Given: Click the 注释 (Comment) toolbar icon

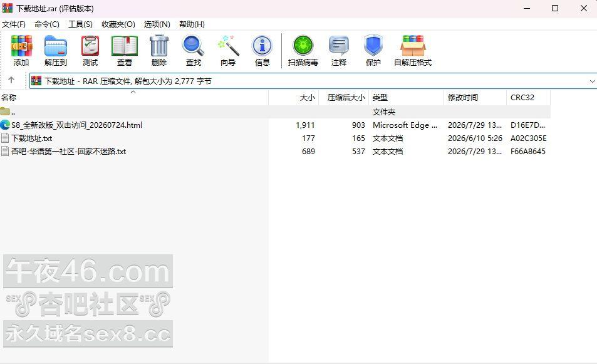Looking at the screenshot, I should point(339,45).
